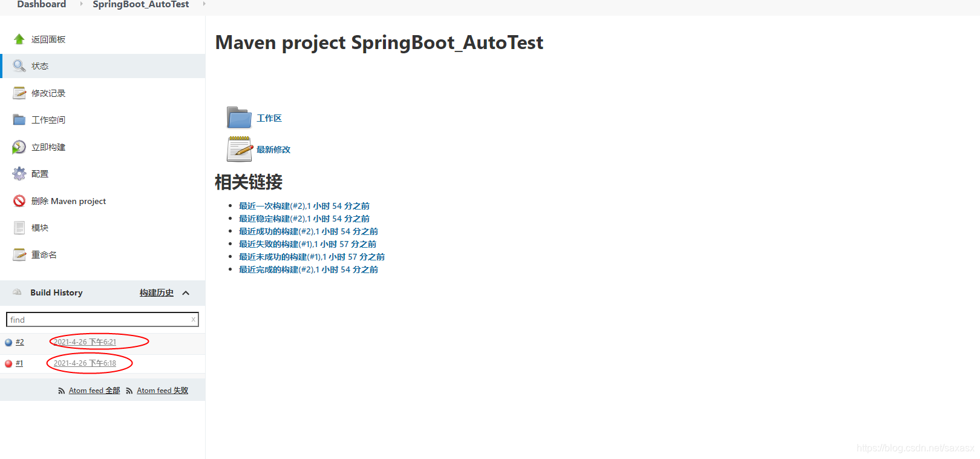
Task: Click the folder Workspace (工作空间) sidebar icon
Action: [x=19, y=119]
